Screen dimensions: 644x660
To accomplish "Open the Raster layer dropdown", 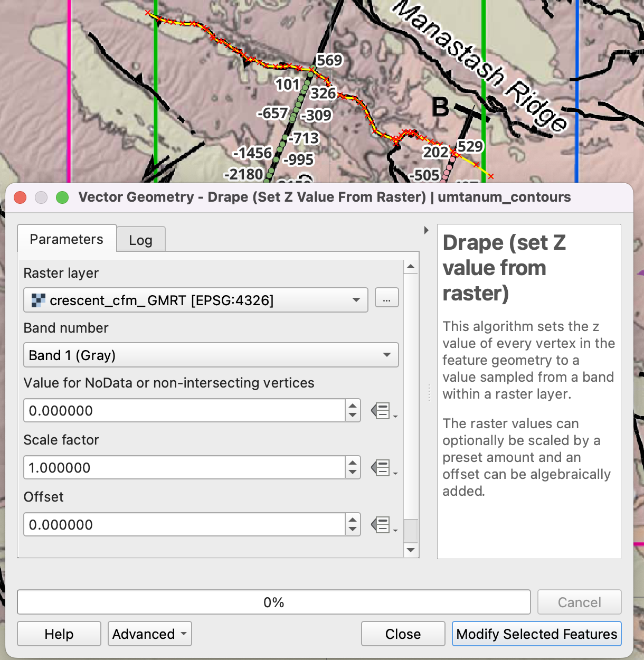I will point(196,300).
